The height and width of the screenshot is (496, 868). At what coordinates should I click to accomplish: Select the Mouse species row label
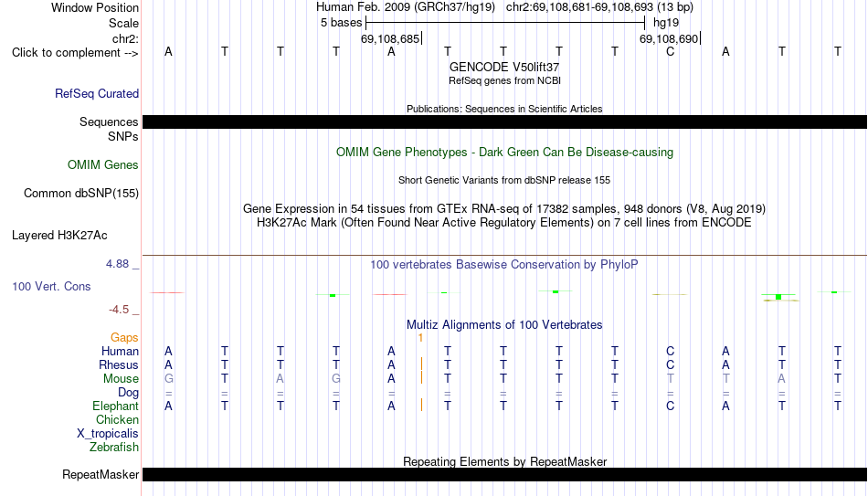(121, 379)
